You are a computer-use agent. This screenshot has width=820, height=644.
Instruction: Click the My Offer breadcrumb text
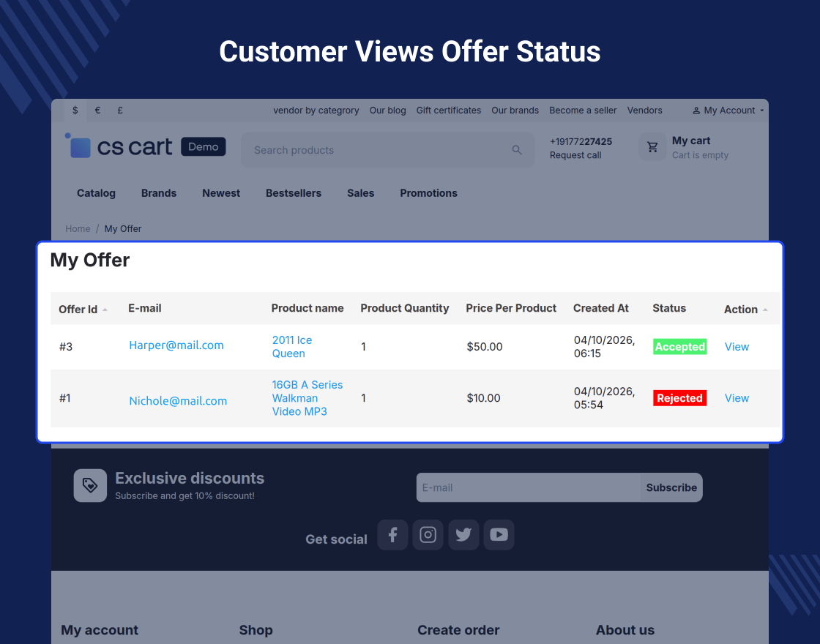point(123,228)
